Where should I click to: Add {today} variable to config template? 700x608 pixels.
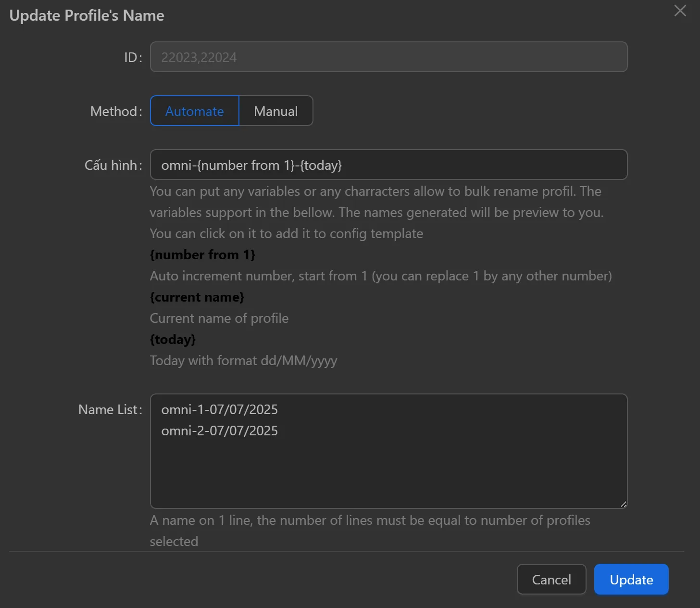[173, 339]
